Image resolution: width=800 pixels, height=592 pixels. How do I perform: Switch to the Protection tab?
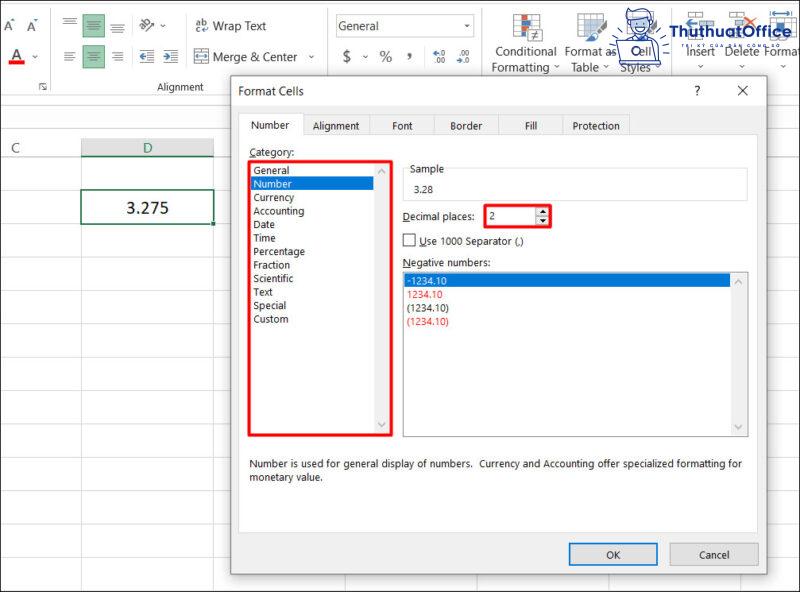coord(595,125)
